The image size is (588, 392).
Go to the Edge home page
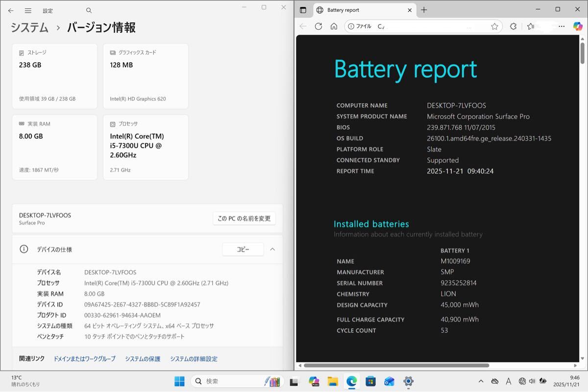click(x=334, y=26)
